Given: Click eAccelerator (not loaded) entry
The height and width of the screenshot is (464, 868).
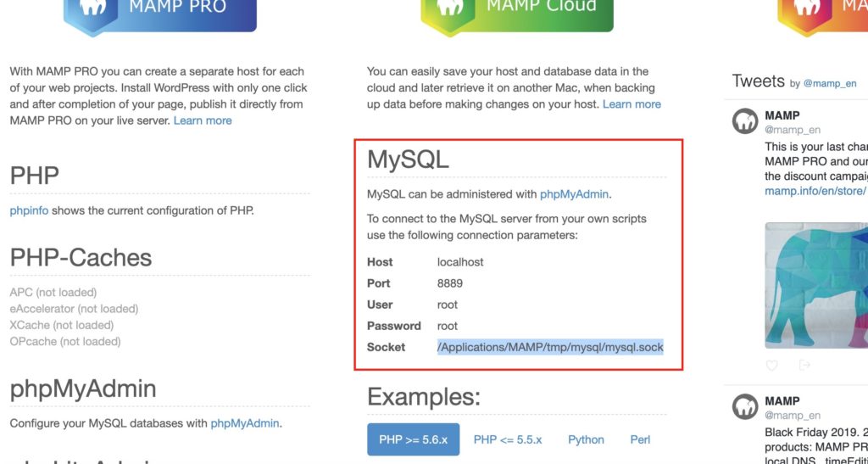Looking at the screenshot, I should 75,309.
